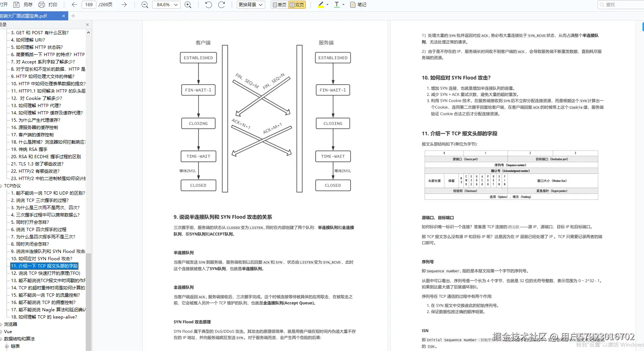Open outline item 18. 如何理解 TCP 的 keep-alive
This screenshot has height=351, width=644.
click(x=44, y=317)
